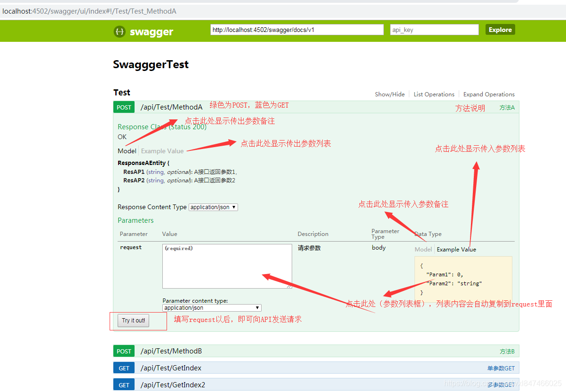Click the ResAP2 property text
Screen dimensions: 566x392
pos(134,180)
